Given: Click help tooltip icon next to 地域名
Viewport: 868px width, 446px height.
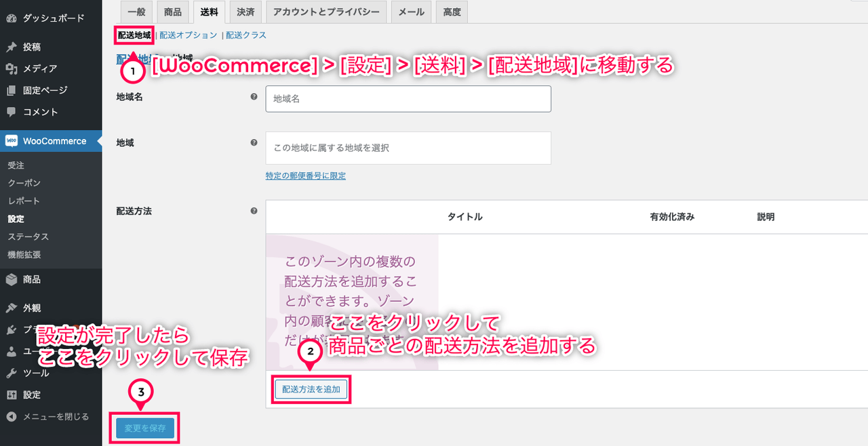Looking at the screenshot, I should (x=254, y=97).
